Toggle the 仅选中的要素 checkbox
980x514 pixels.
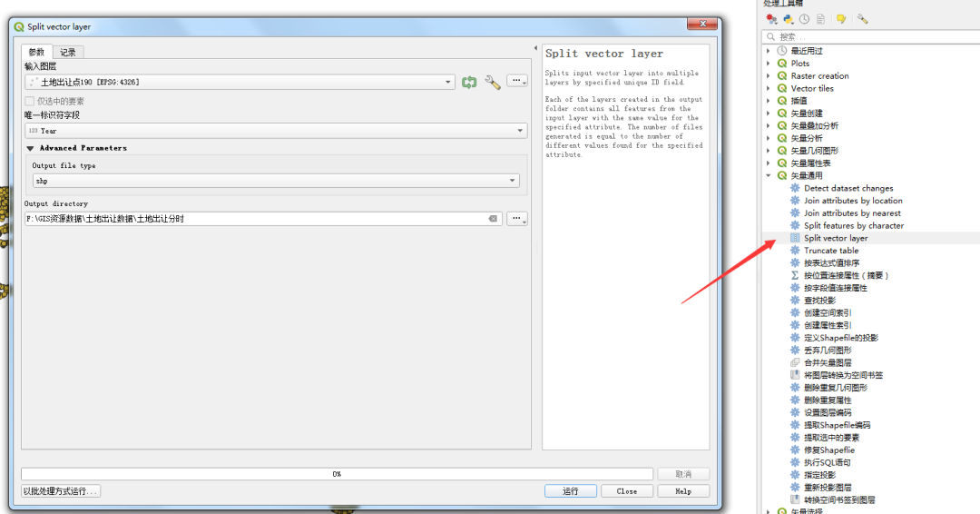pos(29,102)
